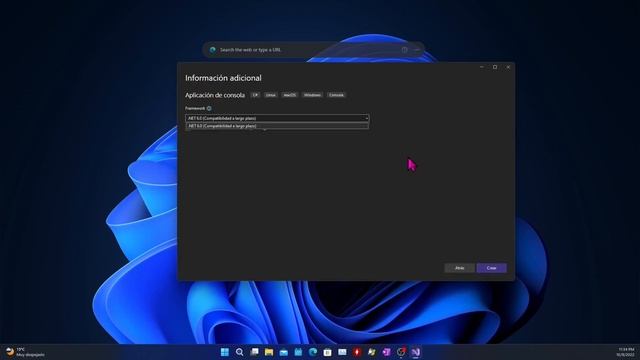Viewport: 640px width, 360px height.
Task: Maximize the Información adicional window
Action: (495, 67)
